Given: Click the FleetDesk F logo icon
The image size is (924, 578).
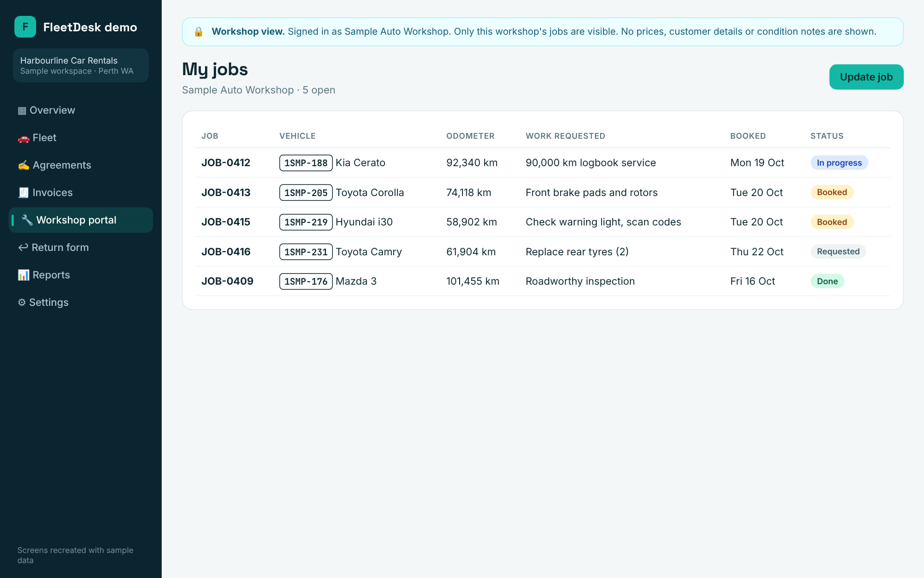Looking at the screenshot, I should tap(25, 27).
